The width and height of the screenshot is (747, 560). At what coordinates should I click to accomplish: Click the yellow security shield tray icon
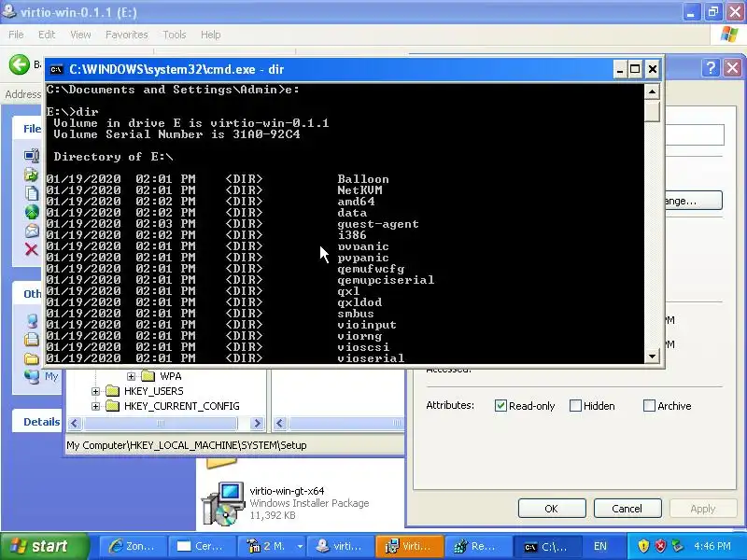644,546
